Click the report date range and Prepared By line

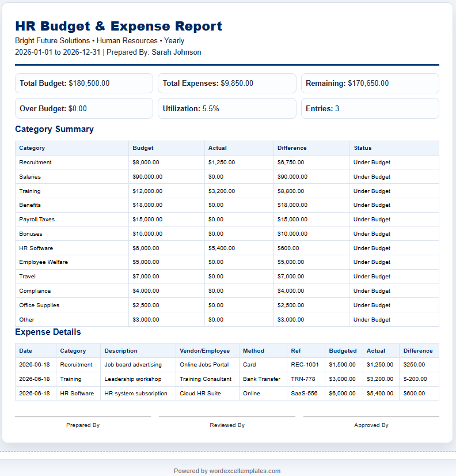click(108, 52)
